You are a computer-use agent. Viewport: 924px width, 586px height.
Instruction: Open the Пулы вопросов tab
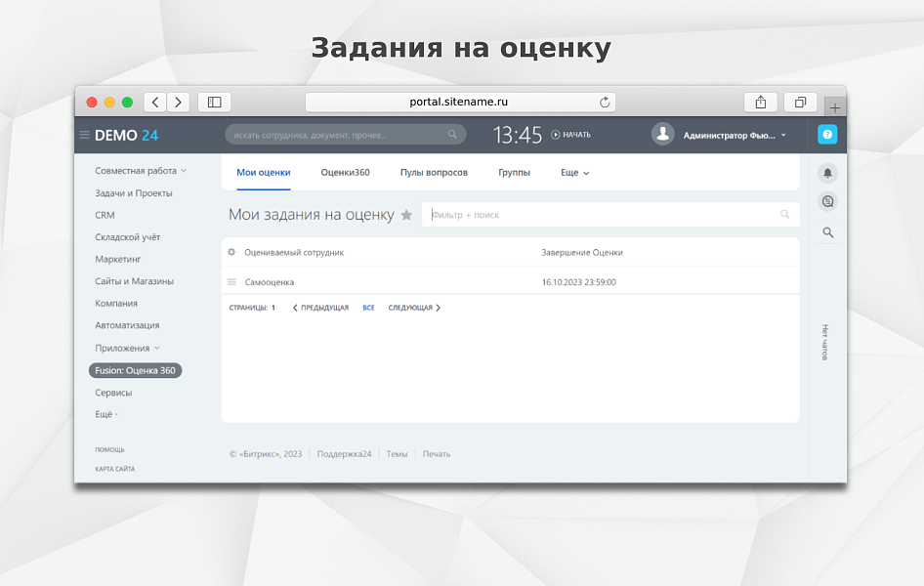tap(433, 172)
